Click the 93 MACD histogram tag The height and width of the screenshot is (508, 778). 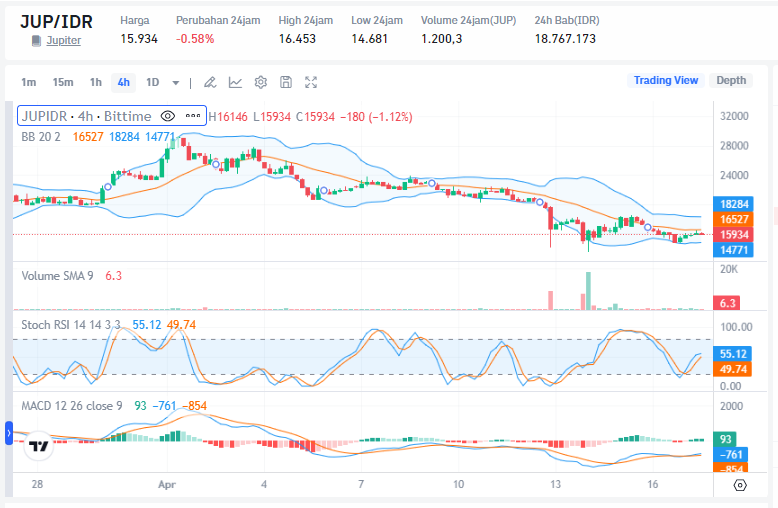tap(725, 439)
